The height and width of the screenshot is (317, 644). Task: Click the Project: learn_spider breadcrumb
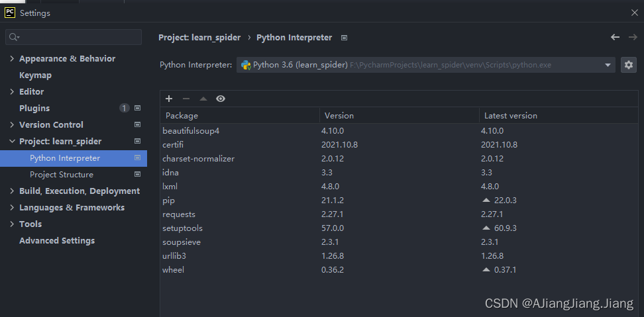199,38
